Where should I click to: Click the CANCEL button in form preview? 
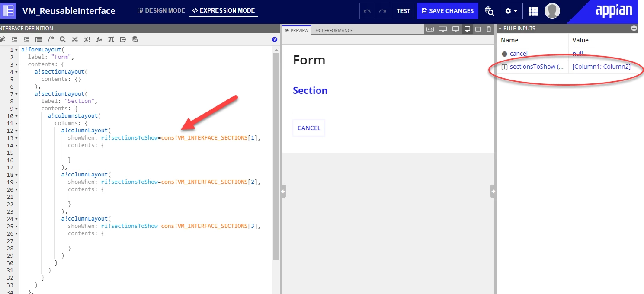tap(309, 128)
